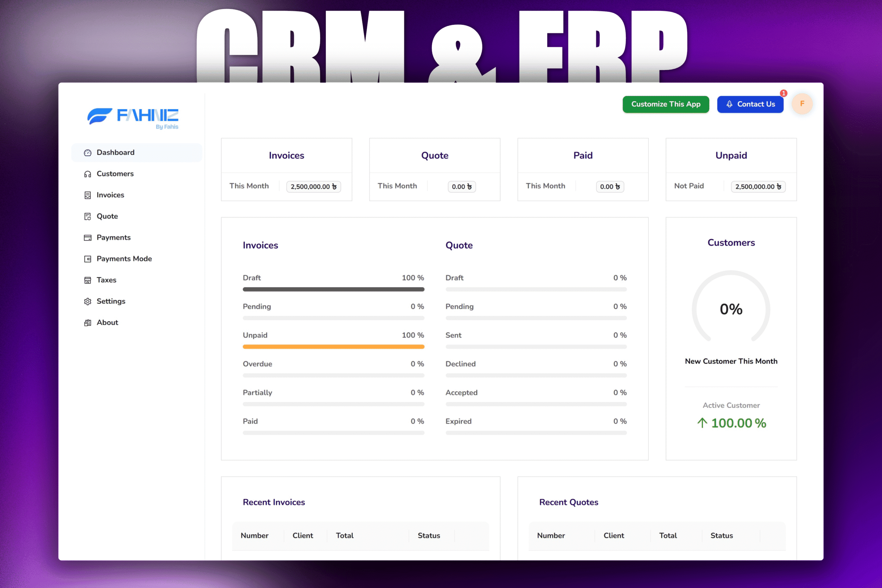
Task: Click the Customers headset icon
Action: tap(88, 174)
